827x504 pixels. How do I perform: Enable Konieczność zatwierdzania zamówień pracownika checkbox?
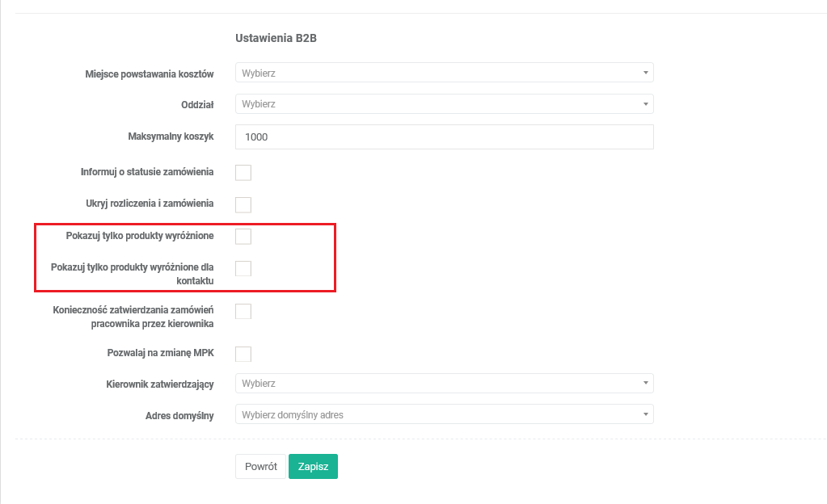click(x=243, y=311)
